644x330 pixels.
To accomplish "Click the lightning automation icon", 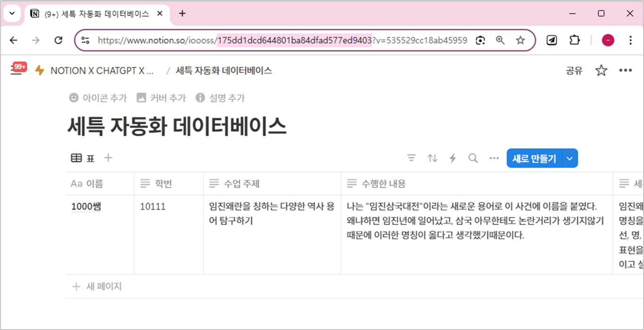I will tap(452, 158).
